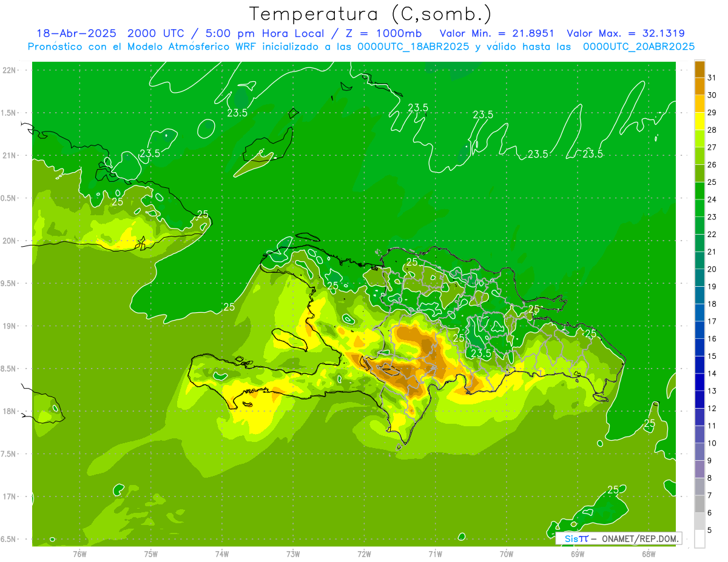Click the "71W" longitude axis label
728x562 pixels.
[x=435, y=554]
